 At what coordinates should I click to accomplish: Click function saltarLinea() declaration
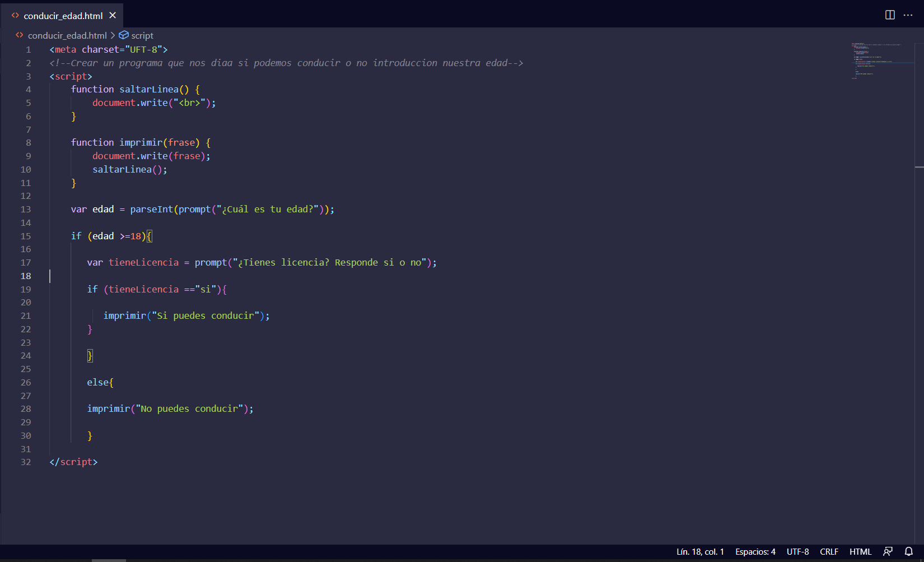tap(136, 89)
